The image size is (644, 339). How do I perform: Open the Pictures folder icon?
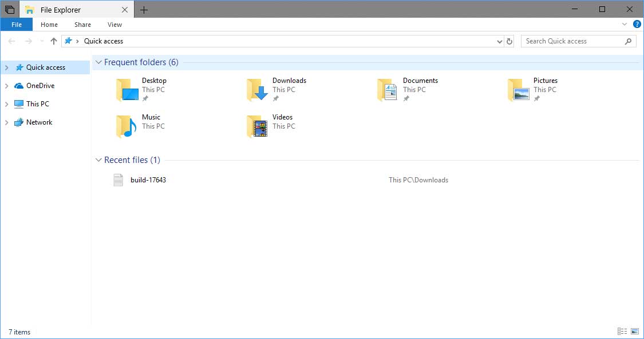click(x=519, y=90)
